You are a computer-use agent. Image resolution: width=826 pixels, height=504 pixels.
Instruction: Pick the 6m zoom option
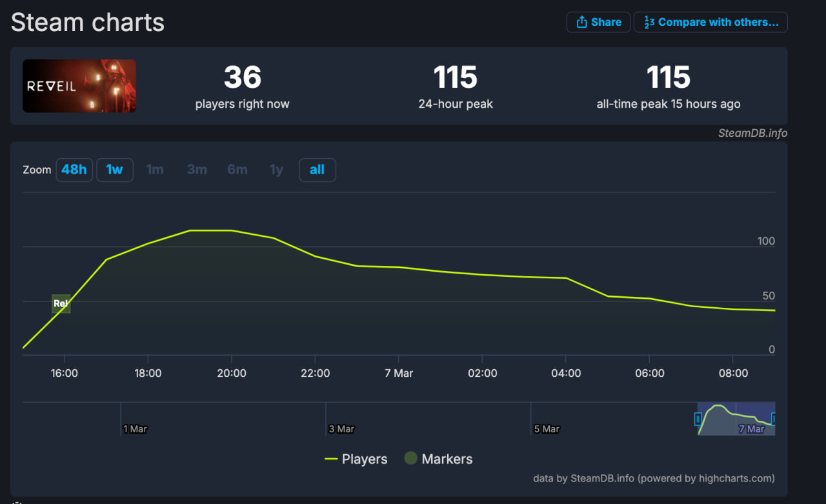237,170
